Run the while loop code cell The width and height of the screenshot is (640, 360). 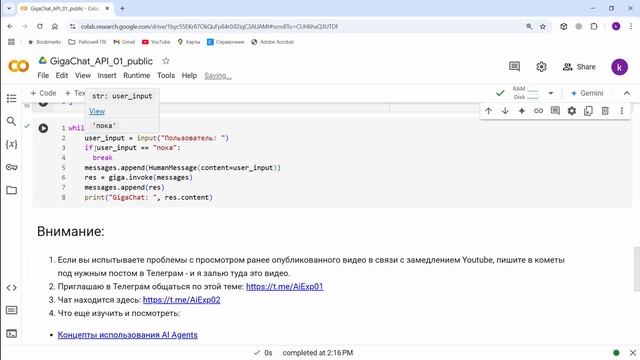coord(43,128)
